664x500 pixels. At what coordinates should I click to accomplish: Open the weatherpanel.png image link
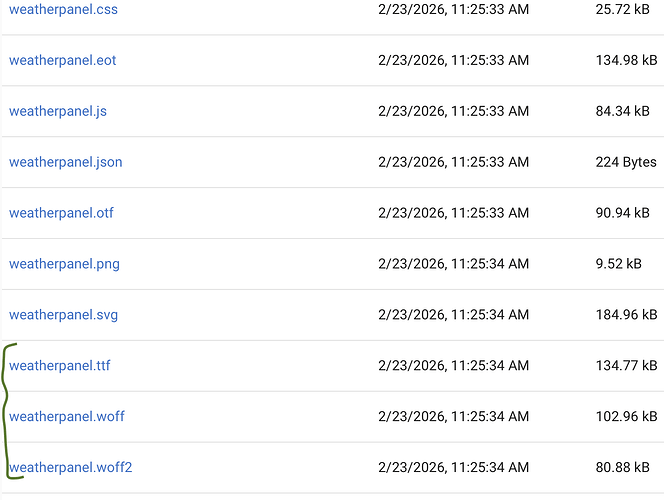[x=64, y=264]
